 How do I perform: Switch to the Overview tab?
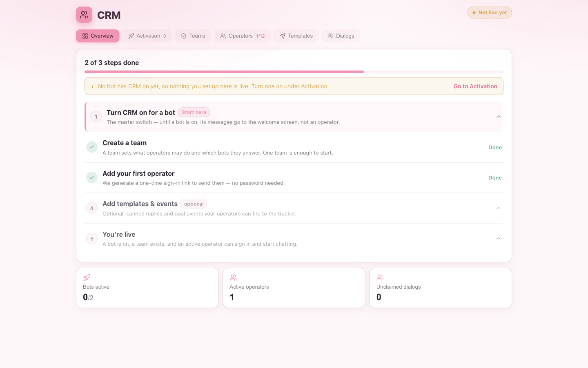[x=98, y=36]
